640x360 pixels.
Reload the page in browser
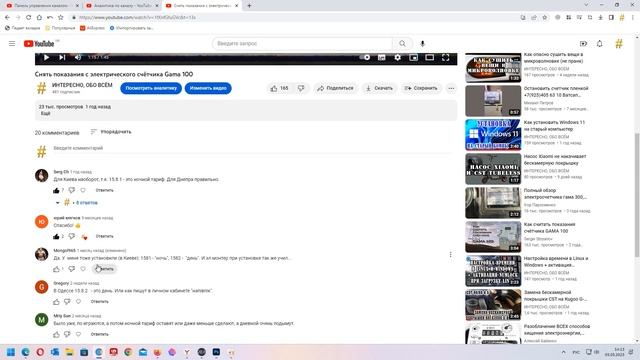coord(29,18)
